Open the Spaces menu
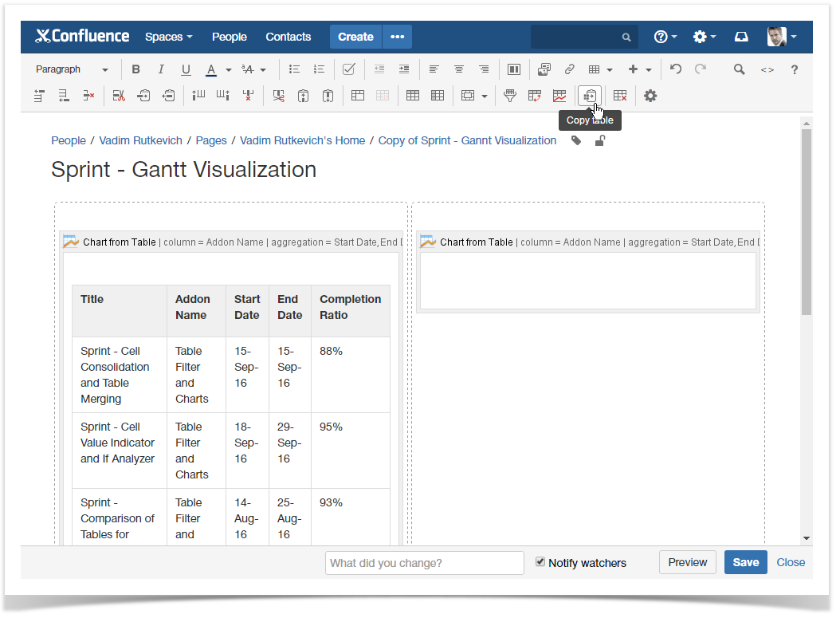Image resolution: width=840 pixels, height=618 pixels. pos(168,37)
